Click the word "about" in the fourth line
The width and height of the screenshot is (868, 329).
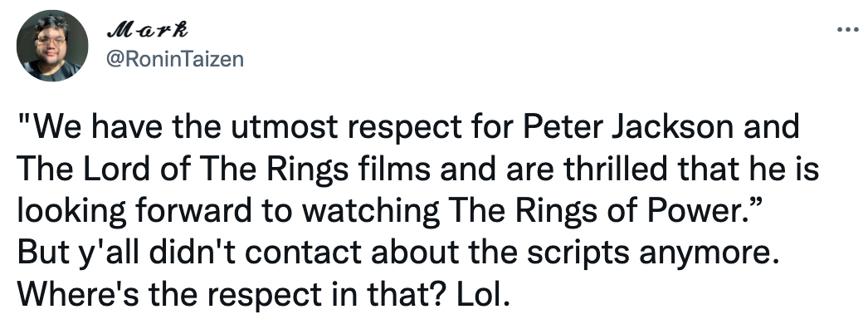click(x=415, y=253)
